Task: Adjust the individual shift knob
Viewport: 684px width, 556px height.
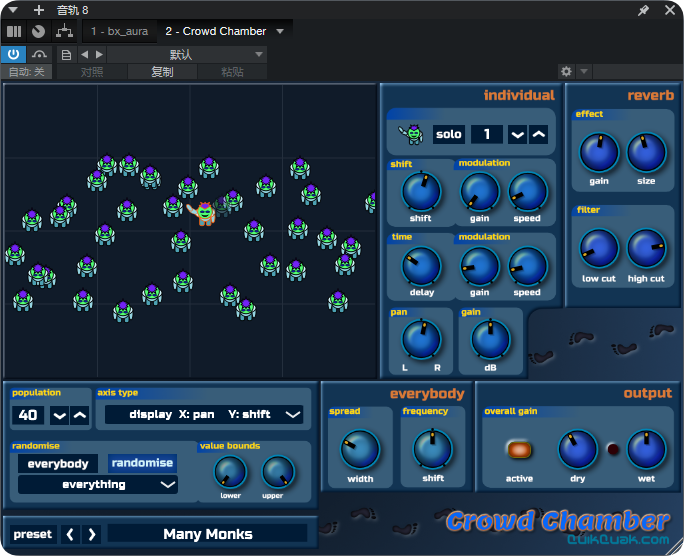Action: 421,191
